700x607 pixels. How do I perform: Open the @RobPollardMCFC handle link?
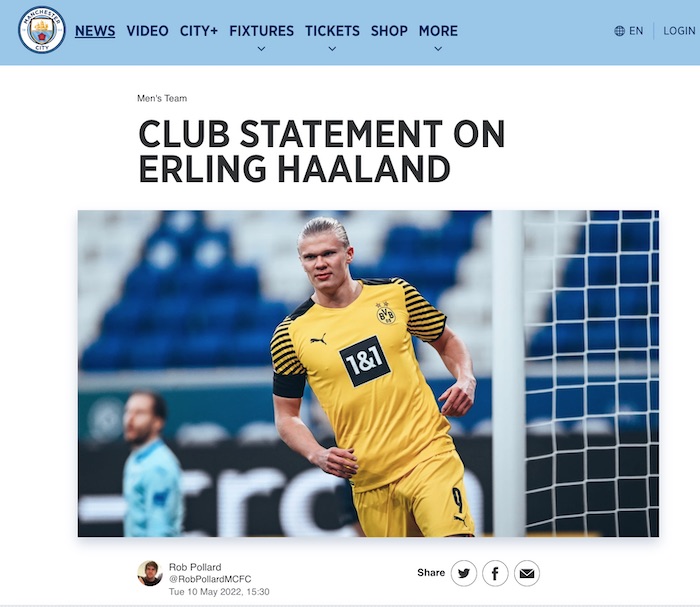(210, 579)
